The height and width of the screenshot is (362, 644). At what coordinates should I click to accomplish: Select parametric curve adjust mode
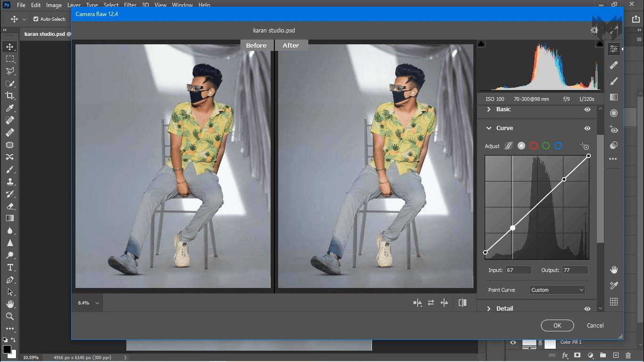click(x=509, y=146)
